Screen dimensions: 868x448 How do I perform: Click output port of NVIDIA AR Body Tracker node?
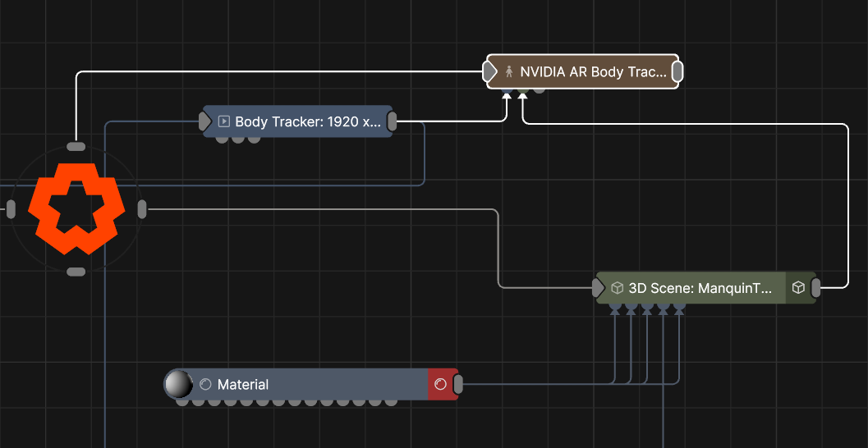677,72
